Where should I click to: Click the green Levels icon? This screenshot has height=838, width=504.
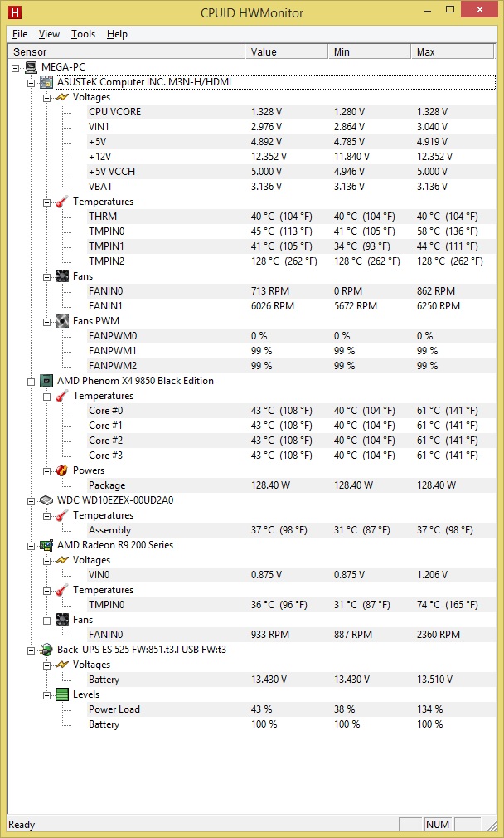62,694
